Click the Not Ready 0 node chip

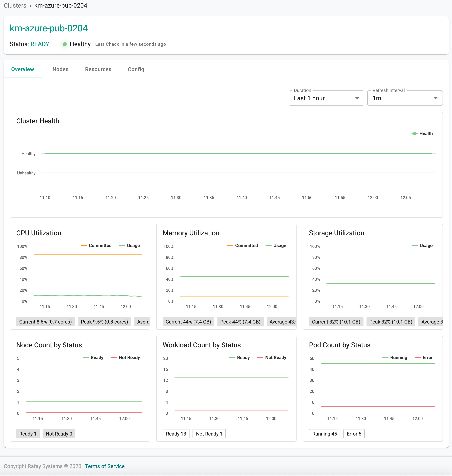click(x=59, y=434)
